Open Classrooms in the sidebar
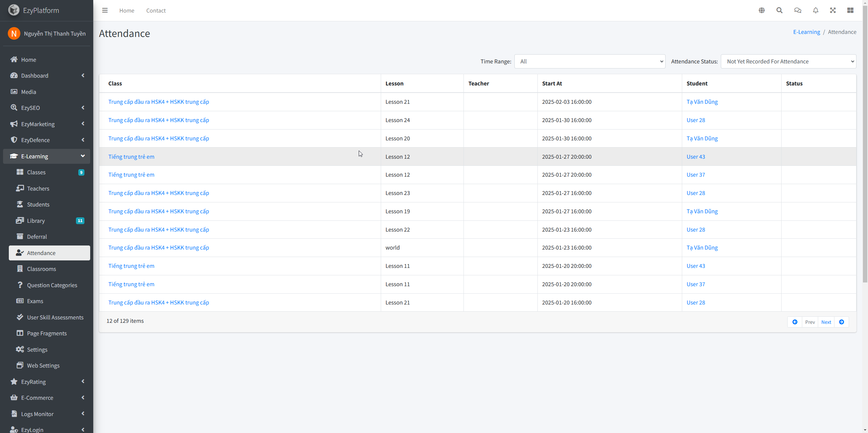 tap(41, 269)
